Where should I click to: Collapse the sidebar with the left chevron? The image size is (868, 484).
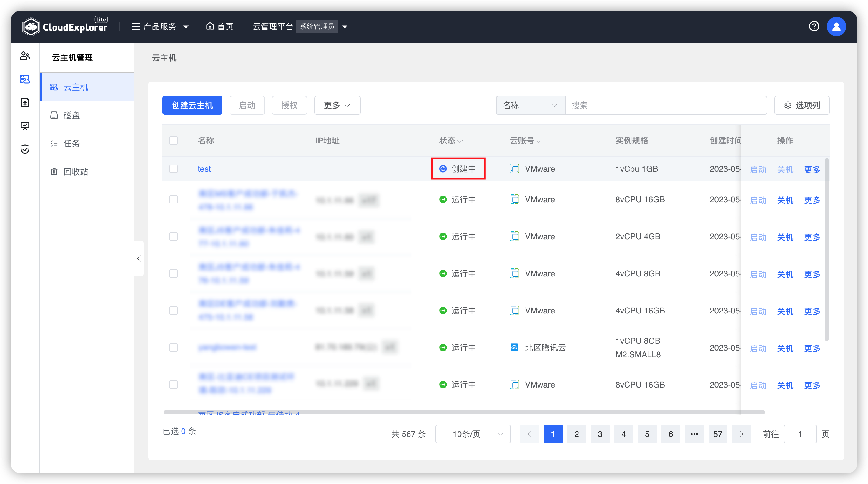(139, 258)
